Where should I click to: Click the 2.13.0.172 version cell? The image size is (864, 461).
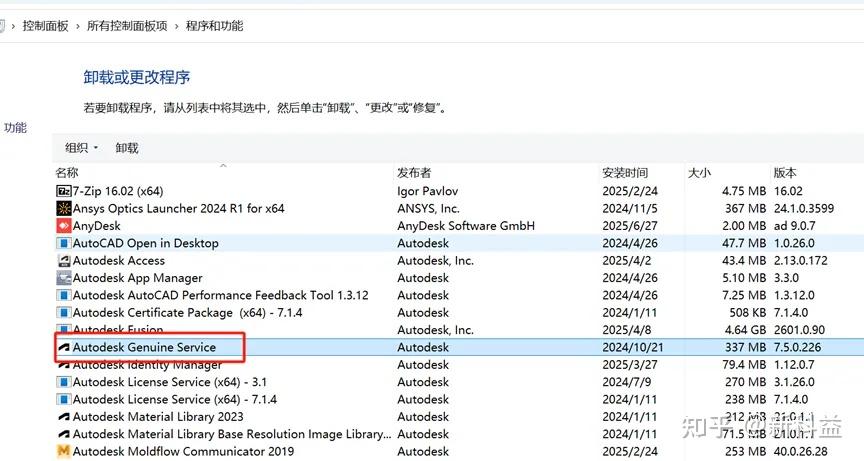[800, 261]
